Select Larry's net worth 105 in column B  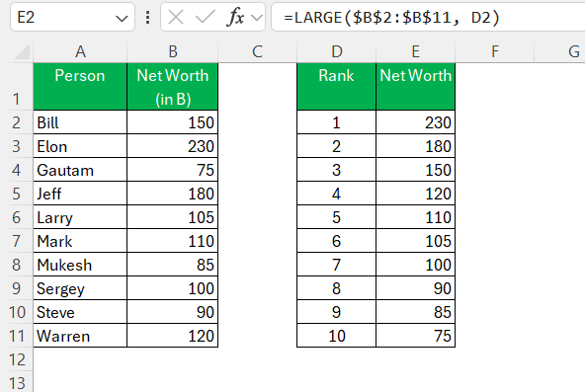[x=172, y=217]
